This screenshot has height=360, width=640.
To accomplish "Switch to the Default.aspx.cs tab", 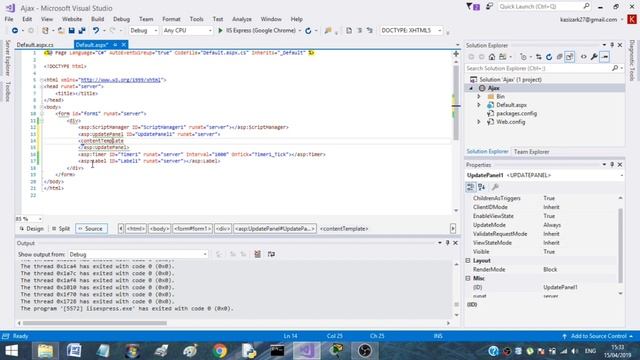I will [x=35, y=45].
